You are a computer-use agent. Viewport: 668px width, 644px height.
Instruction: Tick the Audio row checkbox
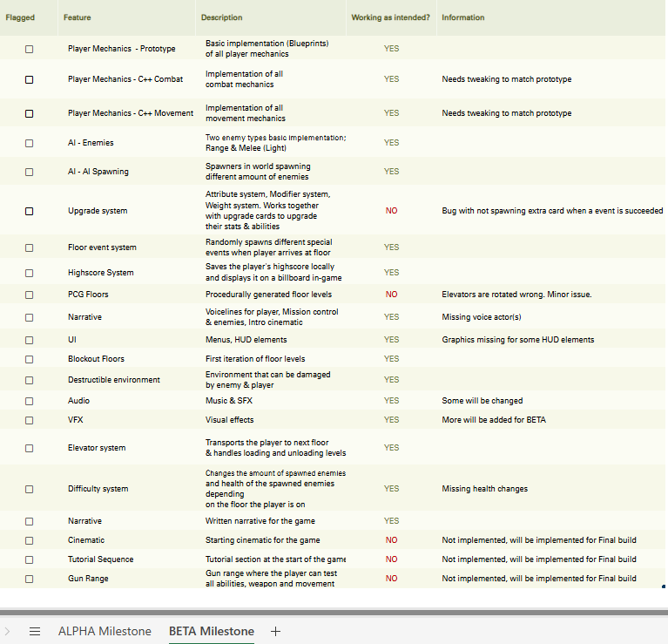pos(29,401)
